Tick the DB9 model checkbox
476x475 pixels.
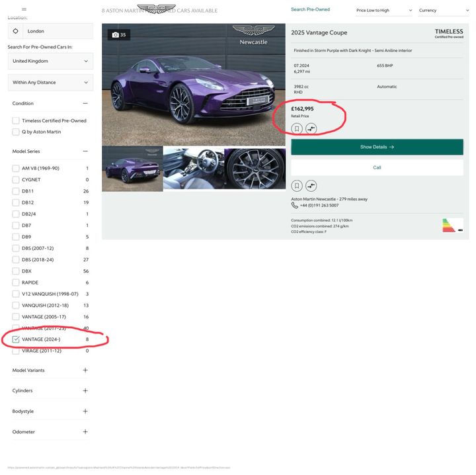click(x=16, y=237)
